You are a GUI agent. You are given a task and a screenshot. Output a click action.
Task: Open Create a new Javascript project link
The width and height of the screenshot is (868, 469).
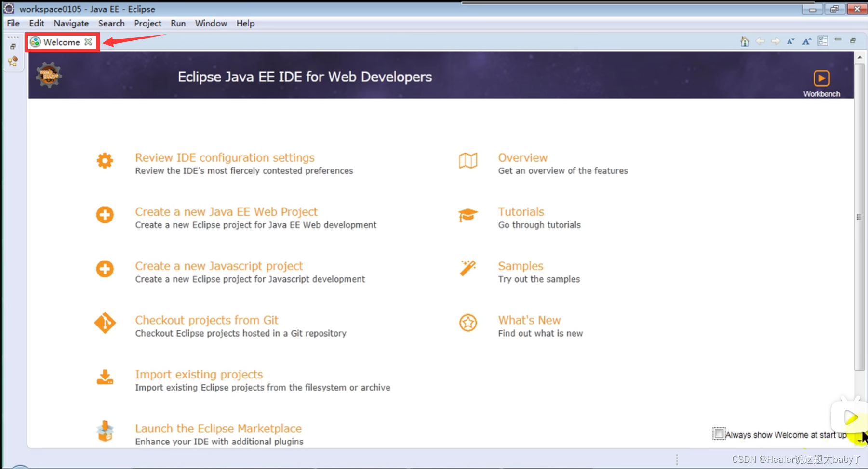click(219, 266)
